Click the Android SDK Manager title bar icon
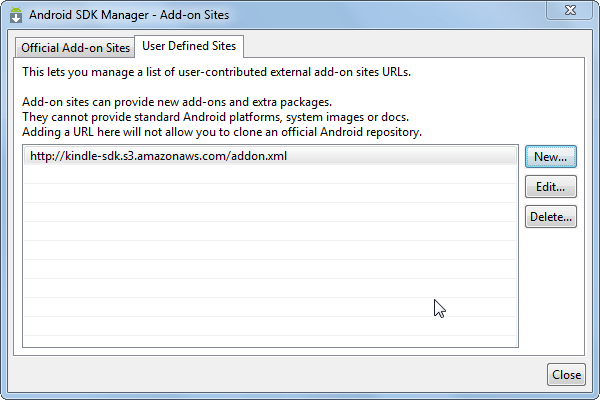 15,15
